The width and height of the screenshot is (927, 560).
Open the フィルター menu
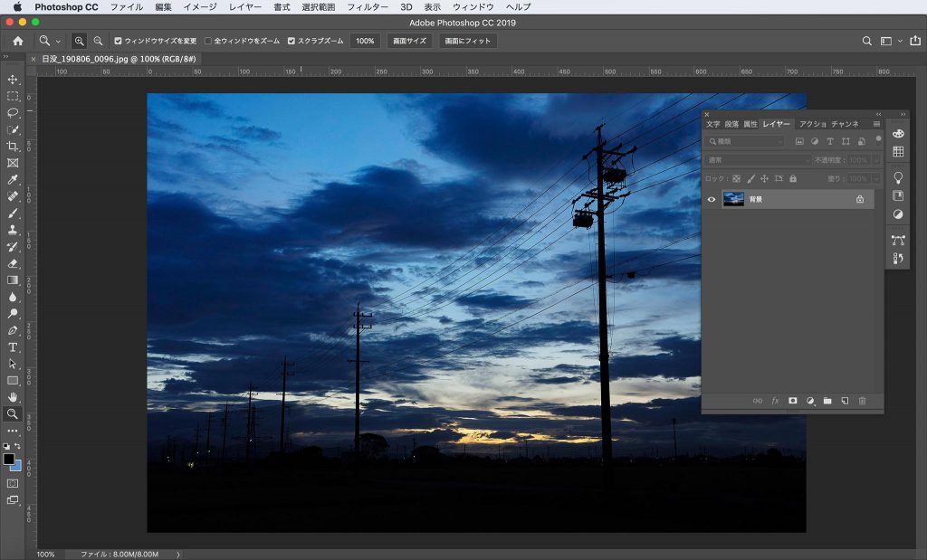368,7
